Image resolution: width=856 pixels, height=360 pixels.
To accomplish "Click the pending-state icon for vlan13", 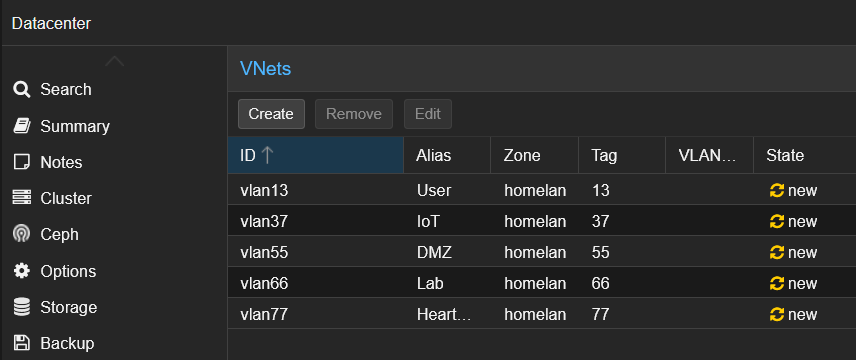I will (x=776, y=190).
